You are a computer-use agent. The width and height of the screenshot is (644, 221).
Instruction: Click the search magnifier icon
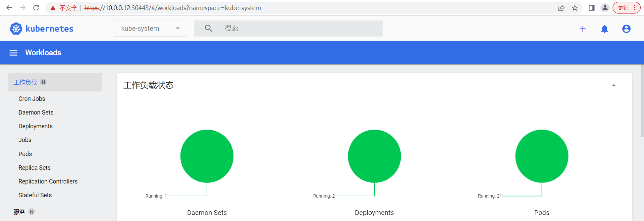coord(208,28)
